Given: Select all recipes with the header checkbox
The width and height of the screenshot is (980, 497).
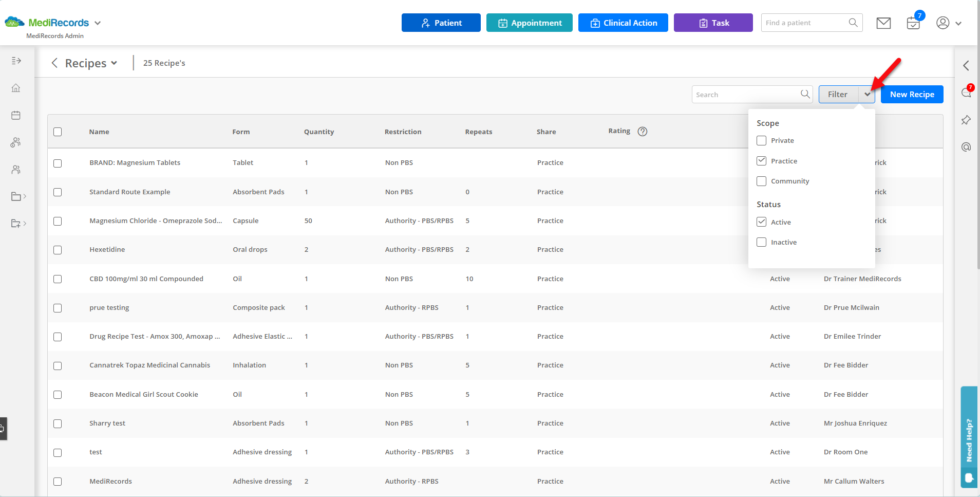Looking at the screenshot, I should (x=58, y=132).
